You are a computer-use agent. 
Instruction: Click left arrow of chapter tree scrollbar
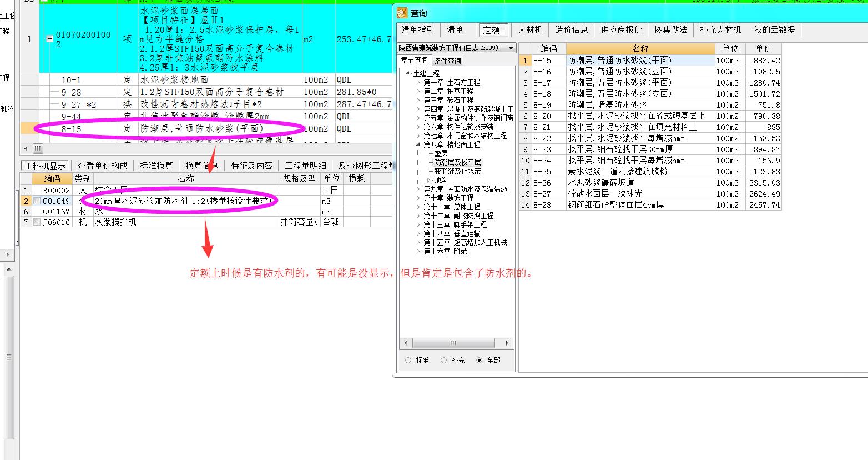tap(405, 343)
